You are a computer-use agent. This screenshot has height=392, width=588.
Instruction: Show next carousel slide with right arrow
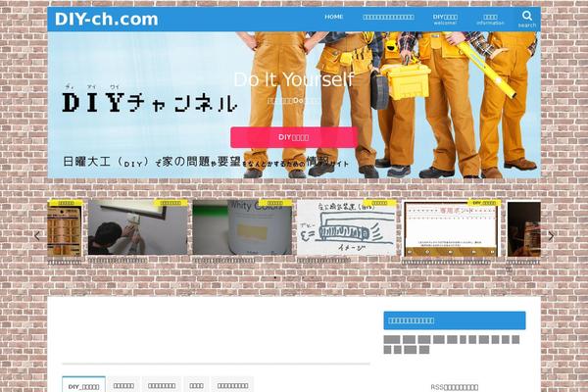551,236
